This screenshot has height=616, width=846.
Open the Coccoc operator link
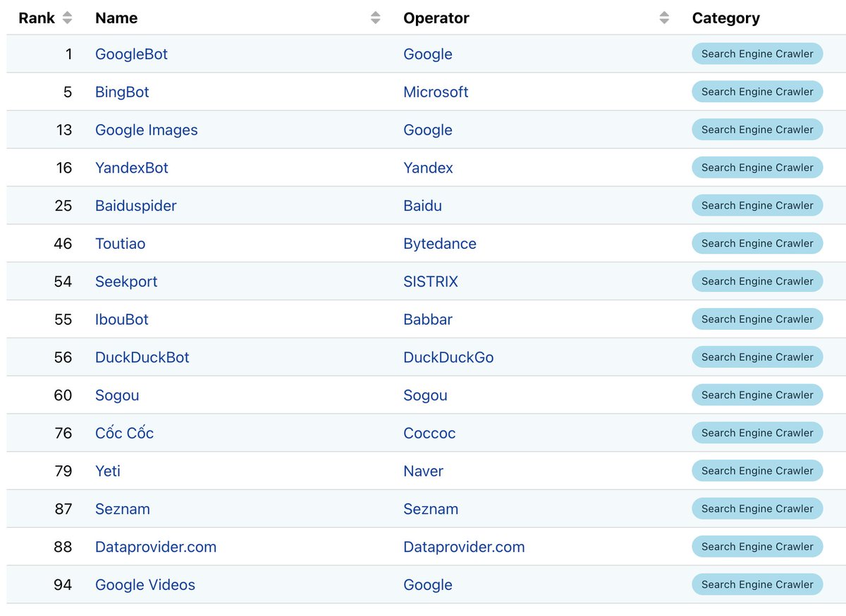click(429, 433)
